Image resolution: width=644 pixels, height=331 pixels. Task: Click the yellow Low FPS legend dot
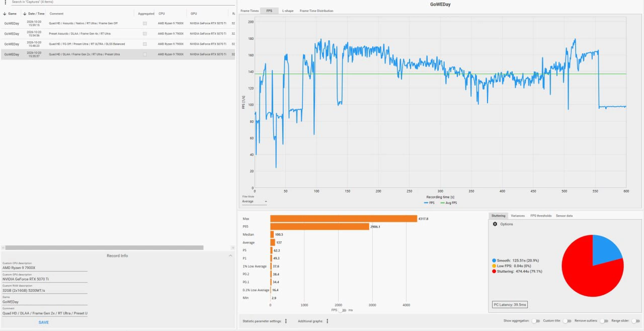[494, 266]
